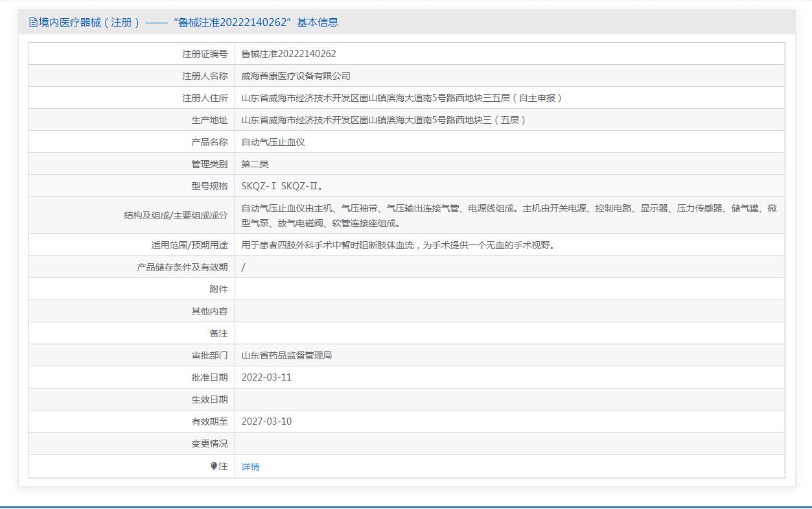Click the approval date 2022-03-11
The image size is (812, 509).
(x=266, y=377)
